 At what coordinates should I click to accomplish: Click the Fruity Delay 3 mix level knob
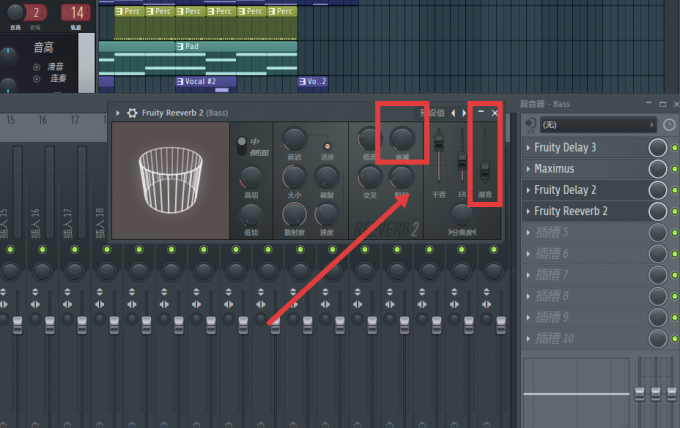657,148
